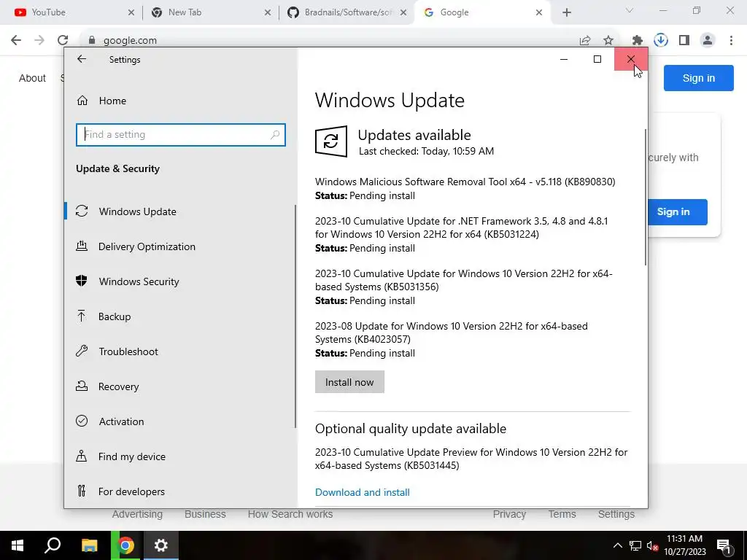
Task: Open Chrome downloads icon
Action: click(661, 41)
